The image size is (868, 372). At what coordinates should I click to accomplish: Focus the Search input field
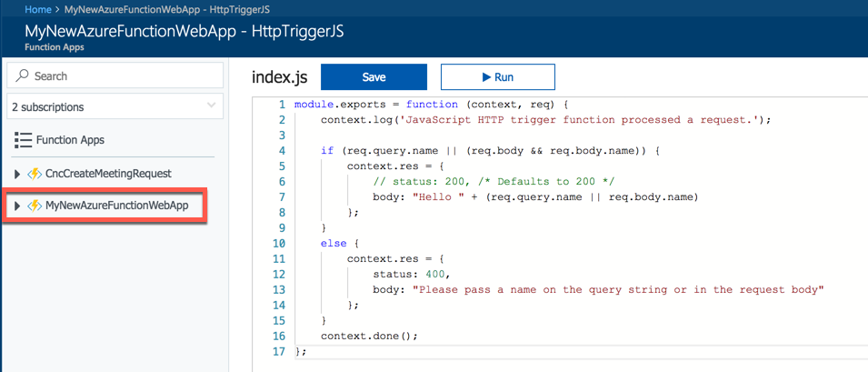(115, 75)
